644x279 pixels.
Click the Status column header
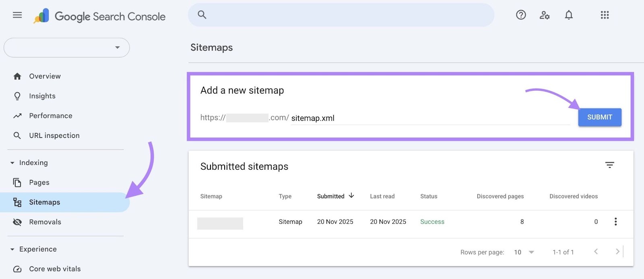pos(429,196)
